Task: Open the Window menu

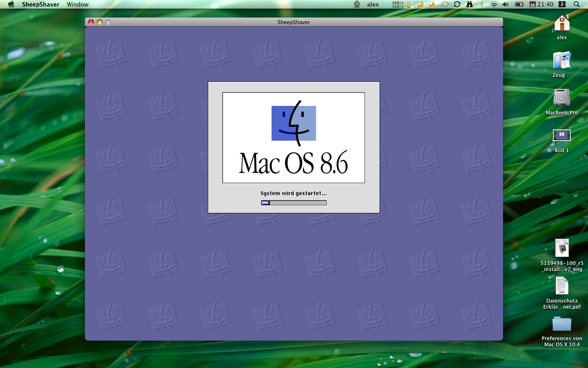Action: pos(78,4)
